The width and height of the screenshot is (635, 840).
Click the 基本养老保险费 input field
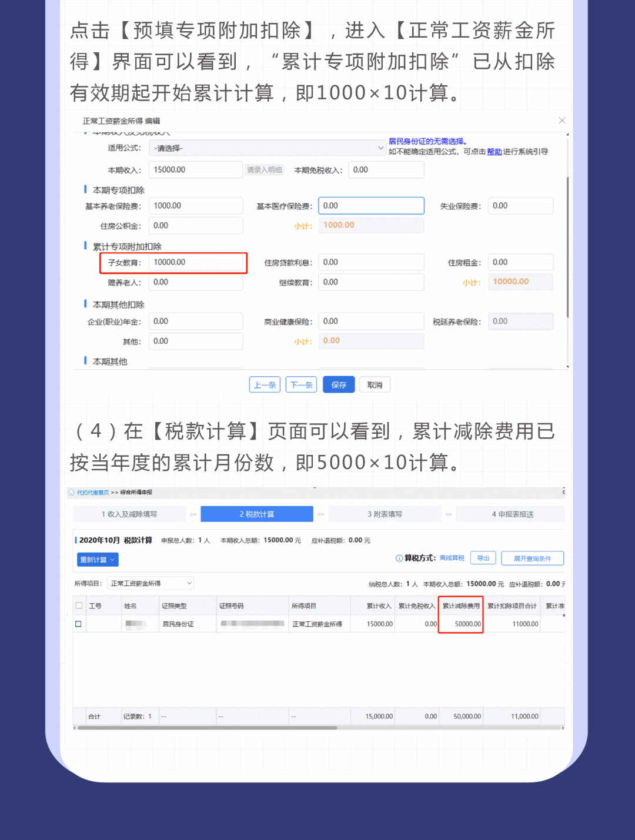coord(196,206)
